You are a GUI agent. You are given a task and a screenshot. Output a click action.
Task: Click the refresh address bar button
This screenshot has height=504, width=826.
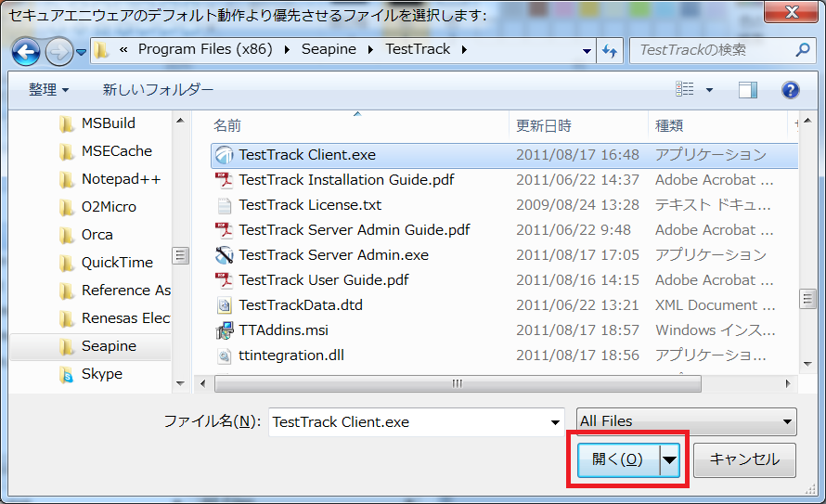610,50
